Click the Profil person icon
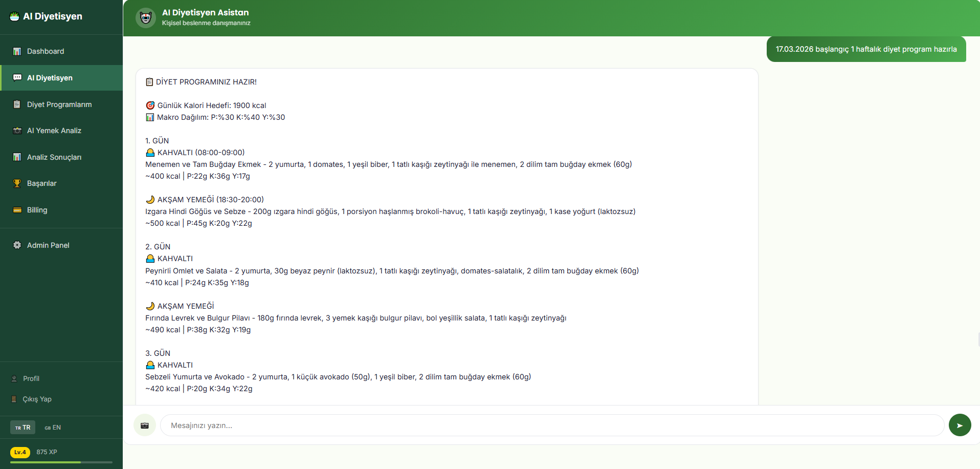The image size is (980, 469). tap(14, 379)
